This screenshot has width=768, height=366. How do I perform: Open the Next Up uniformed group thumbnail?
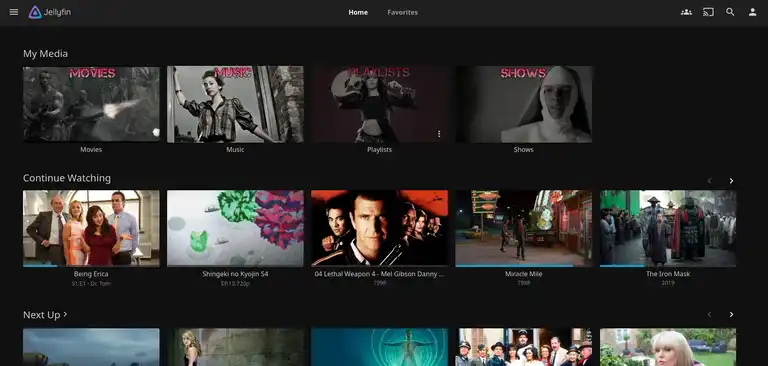tap(524, 347)
